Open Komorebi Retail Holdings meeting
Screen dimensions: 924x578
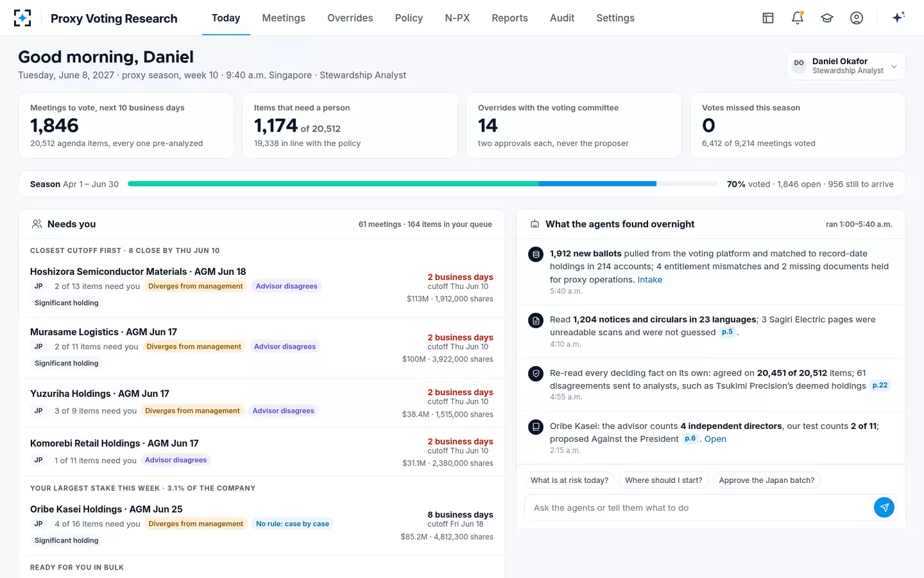click(262, 452)
